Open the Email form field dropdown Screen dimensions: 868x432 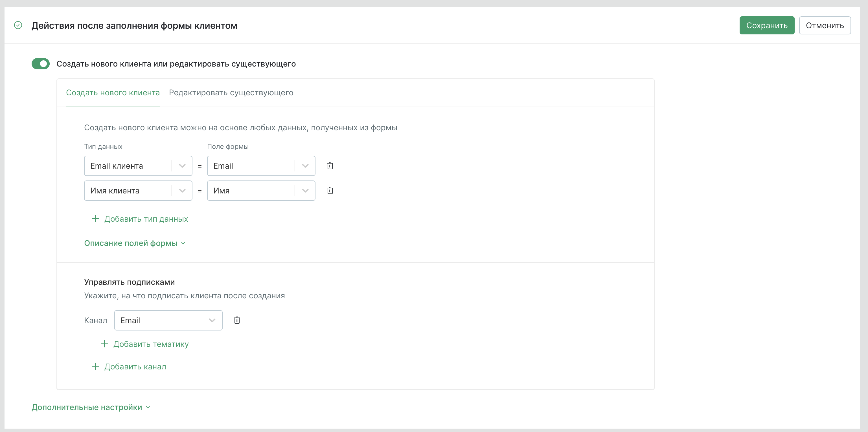tap(261, 166)
